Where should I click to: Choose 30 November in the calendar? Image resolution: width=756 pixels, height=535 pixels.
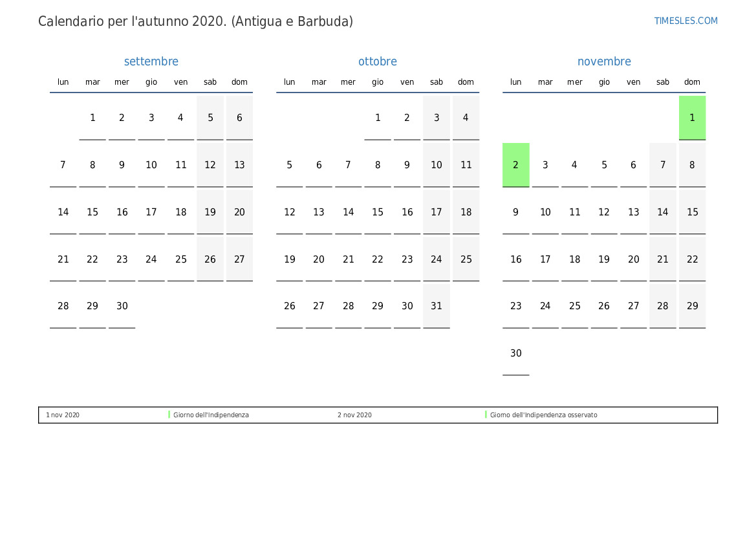point(515,353)
